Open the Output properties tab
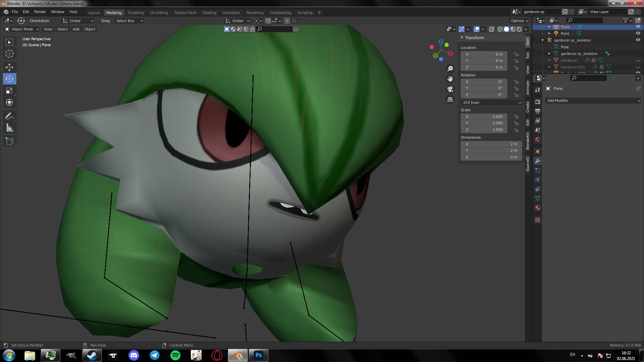Viewport: 644px width, 362px height. coord(538,111)
